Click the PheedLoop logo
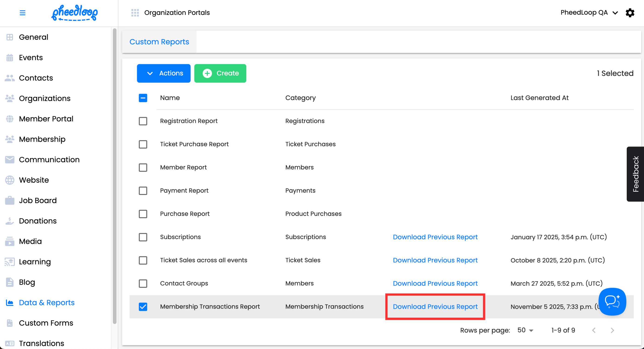644x349 pixels. 75,13
